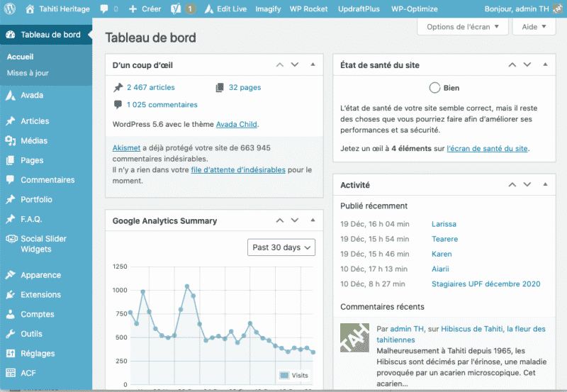Open the Avada theme menu icon
The image size is (567, 392).
pos(11,96)
